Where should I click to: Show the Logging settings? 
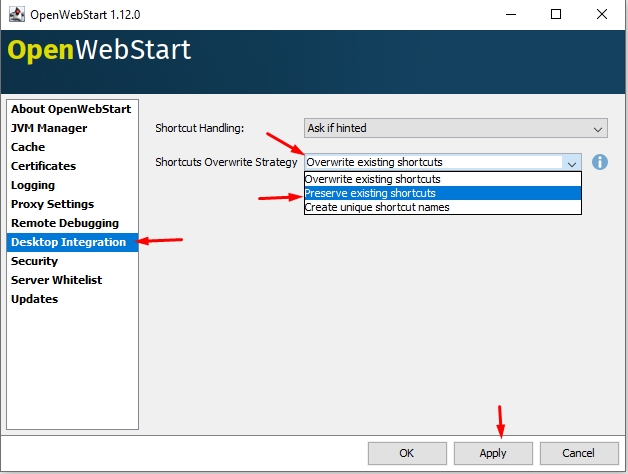[33, 185]
